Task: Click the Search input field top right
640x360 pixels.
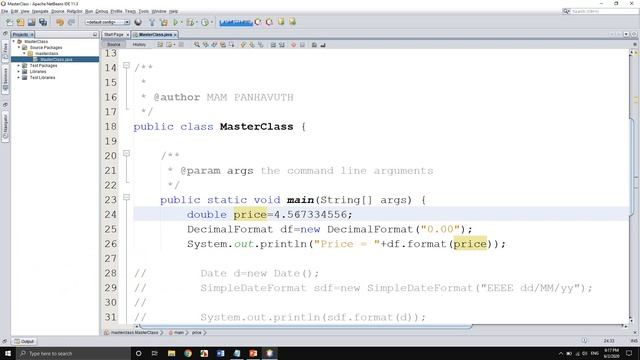Action: pos(604,11)
